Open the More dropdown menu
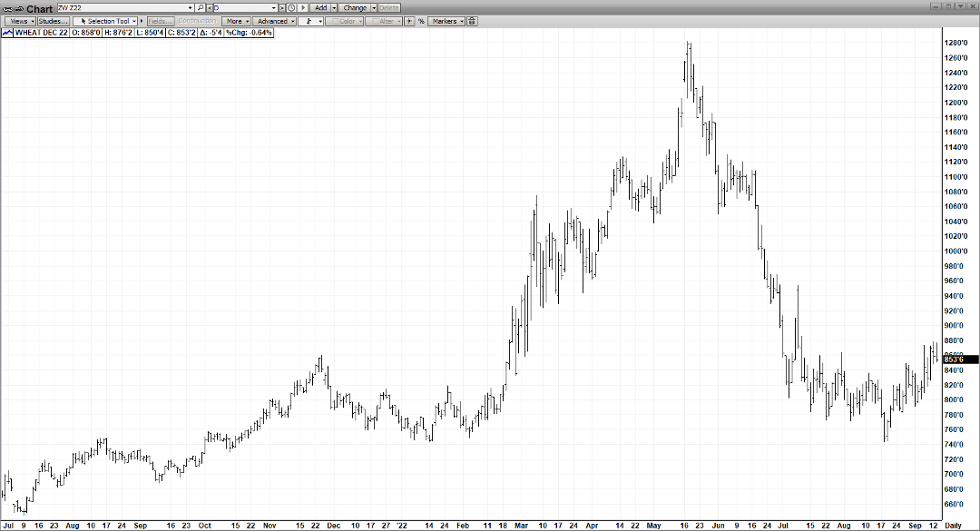The width and height of the screenshot is (980, 532). [236, 21]
